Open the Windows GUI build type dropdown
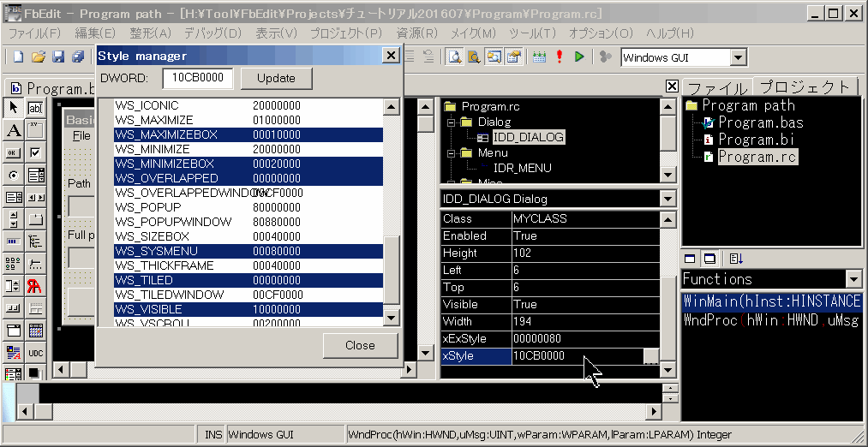 coord(738,57)
